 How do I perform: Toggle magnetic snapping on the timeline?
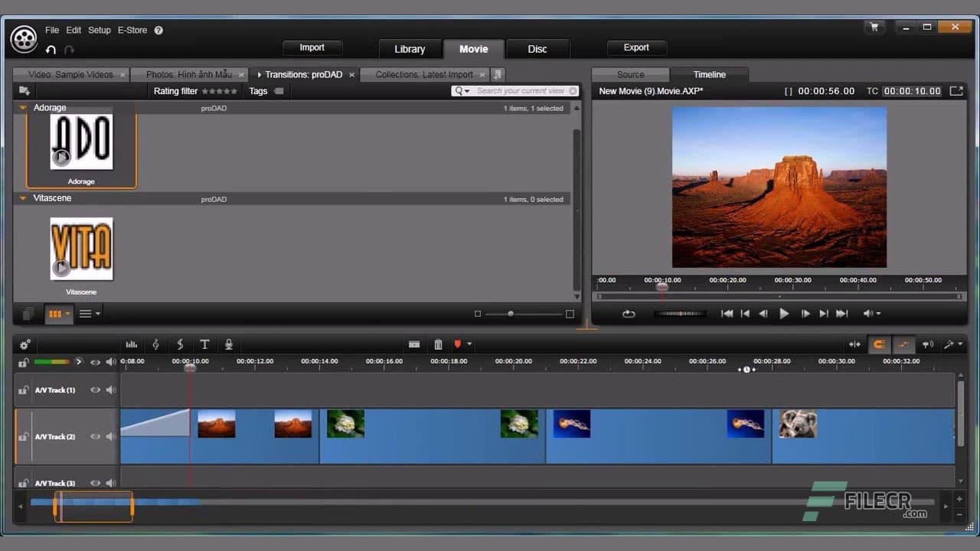pyautogui.click(x=879, y=344)
